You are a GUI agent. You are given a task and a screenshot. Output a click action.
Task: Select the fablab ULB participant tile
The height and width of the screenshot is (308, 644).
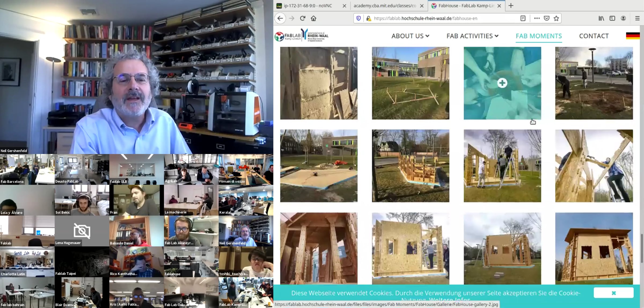(137, 169)
